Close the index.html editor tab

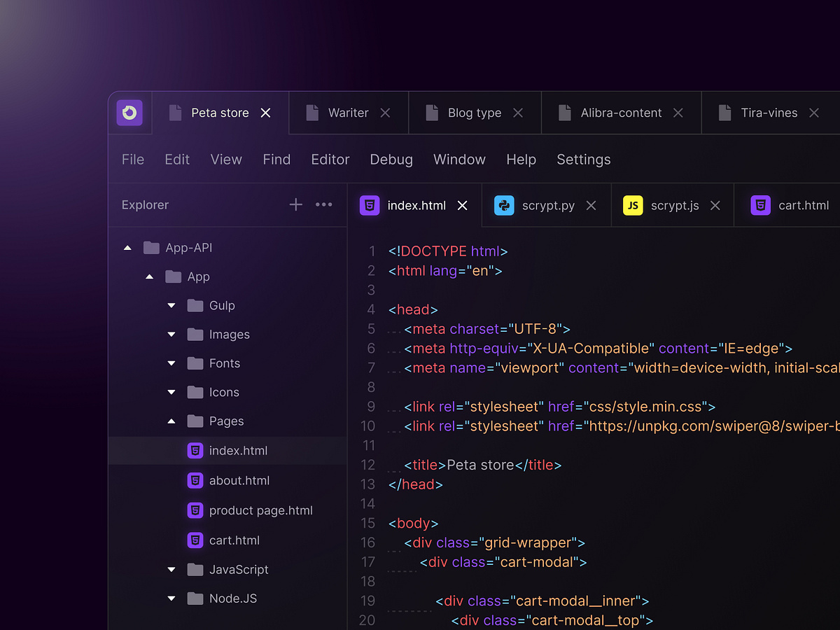pos(462,205)
